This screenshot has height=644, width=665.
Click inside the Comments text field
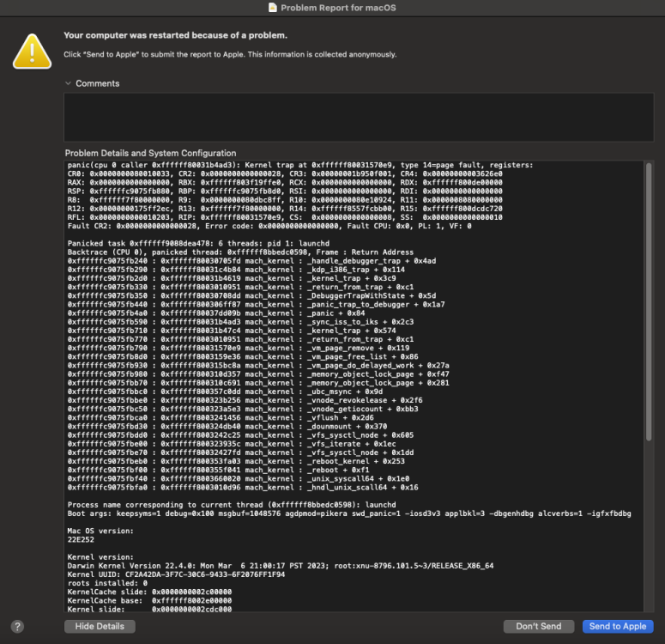[x=359, y=117]
